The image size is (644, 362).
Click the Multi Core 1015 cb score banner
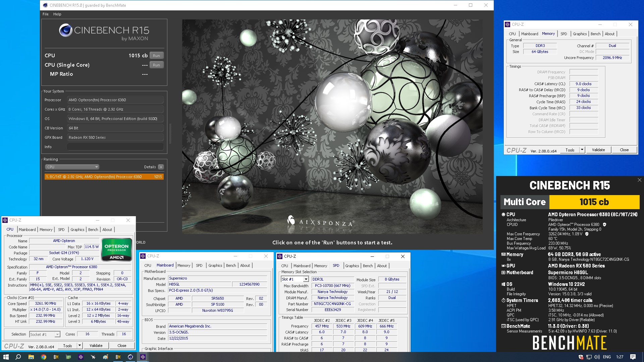[570, 202]
